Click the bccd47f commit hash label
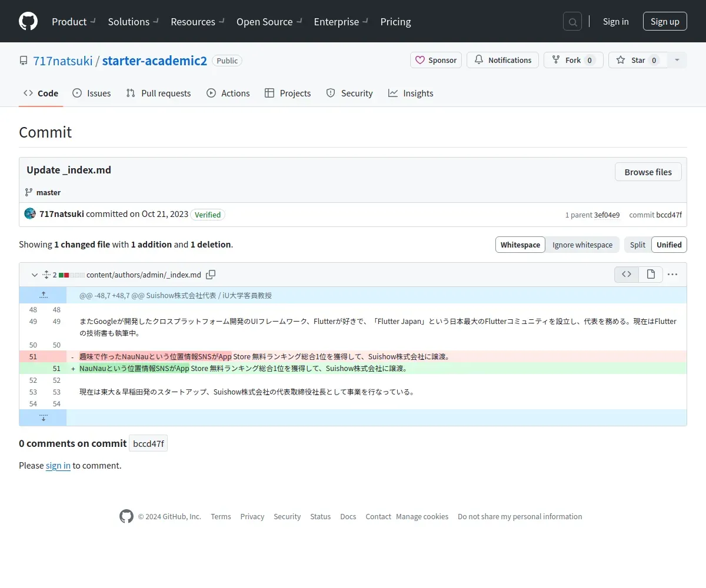 tap(148, 443)
